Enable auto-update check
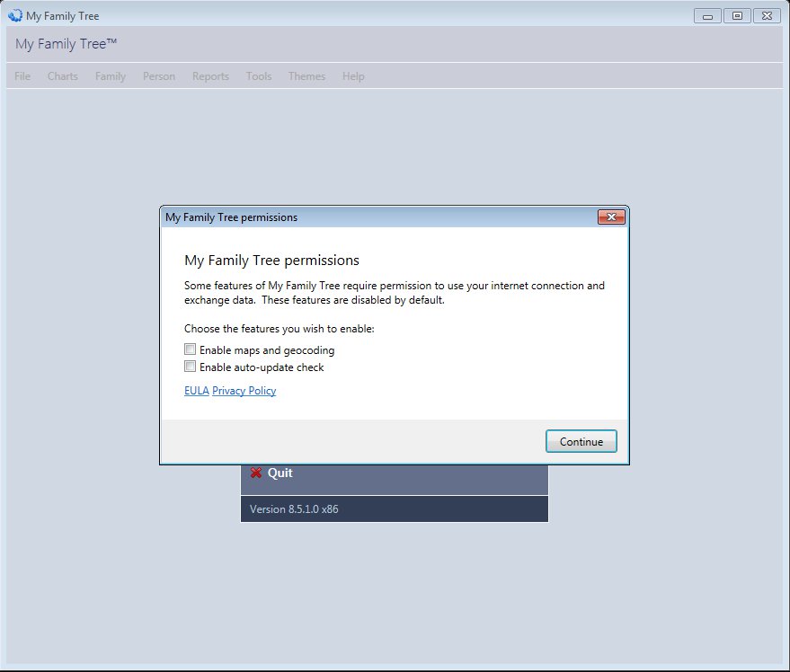 point(190,366)
